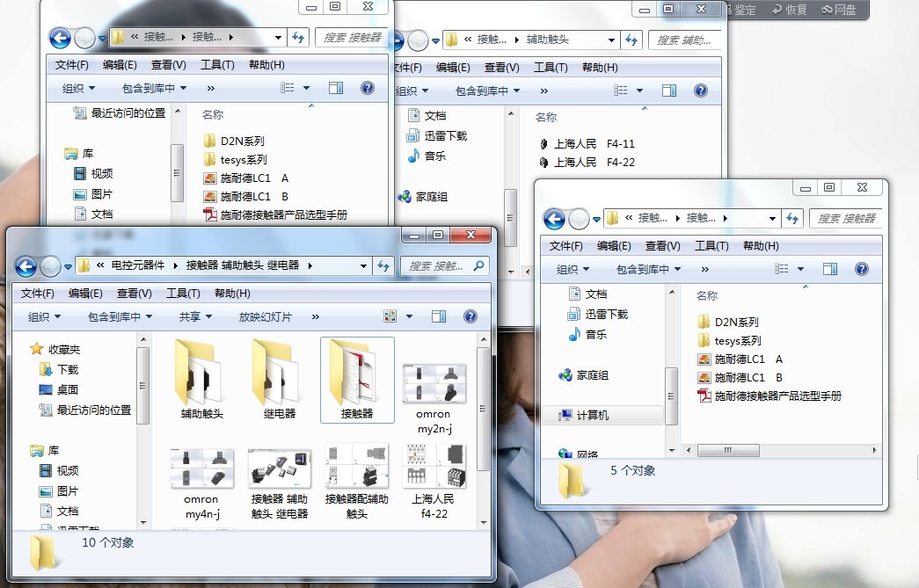This screenshot has height=588, width=919.
Task: Select 上海人民 F4-11 file in back window
Action: click(586, 144)
